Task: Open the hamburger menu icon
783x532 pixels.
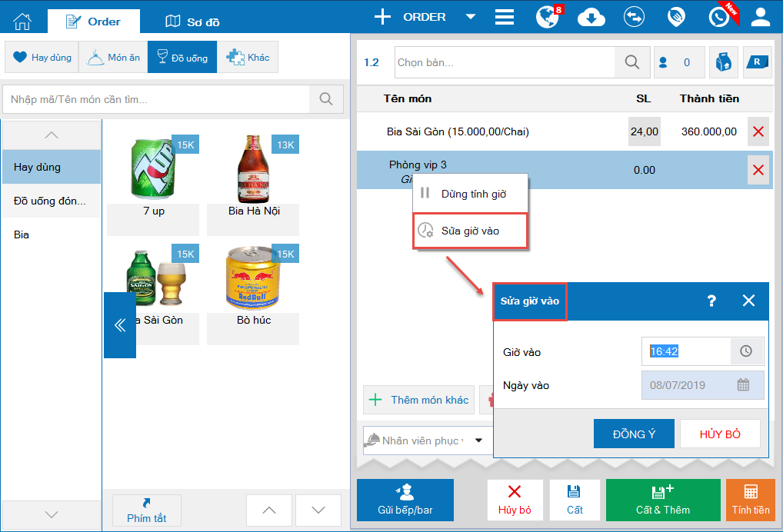Action: [505, 17]
